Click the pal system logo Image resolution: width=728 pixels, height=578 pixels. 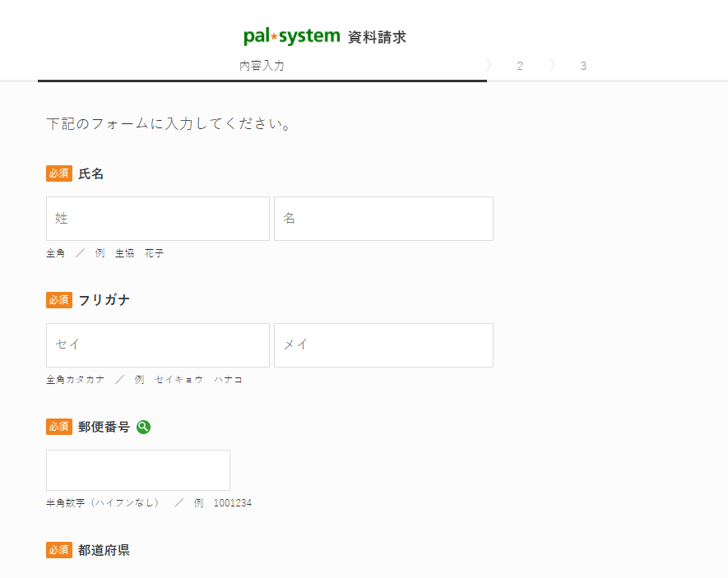[x=292, y=35]
